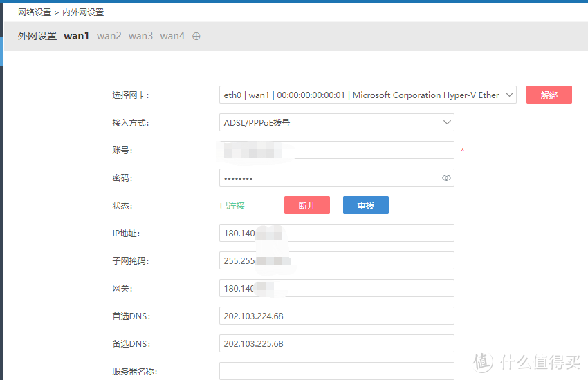Open the 选择网卡 network card dropdown
The width and height of the screenshot is (588, 380).
[x=367, y=95]
